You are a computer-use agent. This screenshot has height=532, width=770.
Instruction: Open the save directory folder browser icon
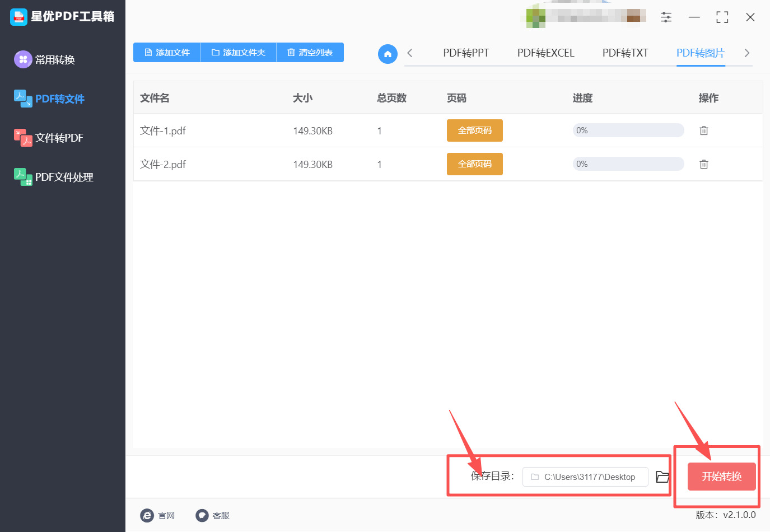coord(662,477)
